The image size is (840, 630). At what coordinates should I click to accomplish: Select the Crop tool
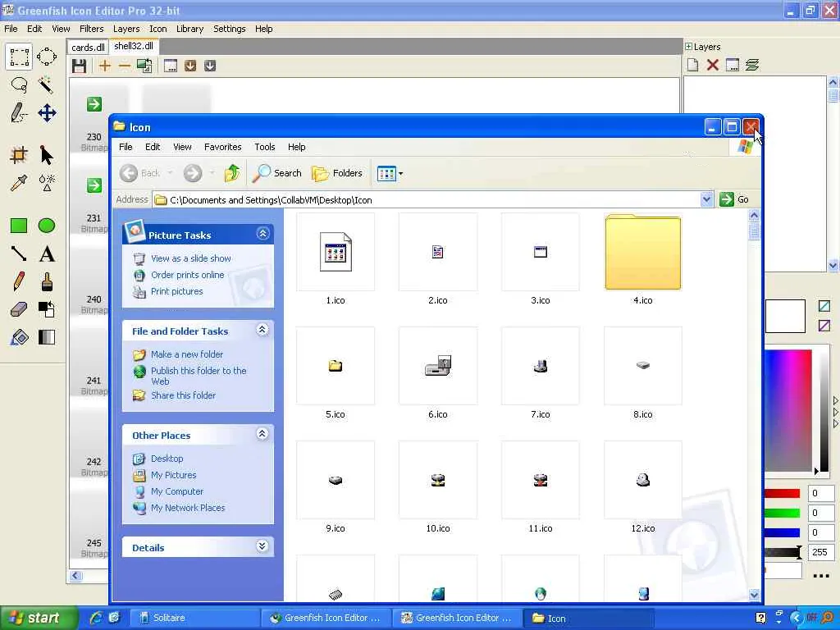click(x=19, y=155)
